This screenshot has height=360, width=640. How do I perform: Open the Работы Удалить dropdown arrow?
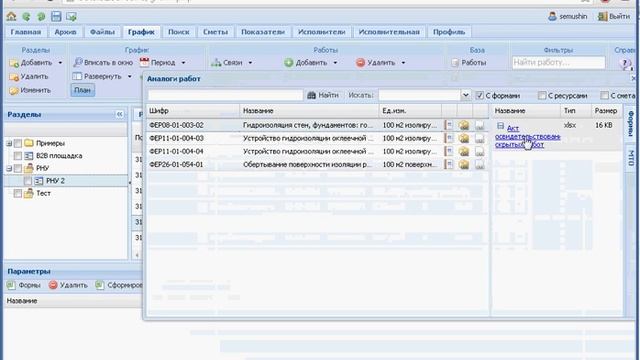(x=403, y=63)
